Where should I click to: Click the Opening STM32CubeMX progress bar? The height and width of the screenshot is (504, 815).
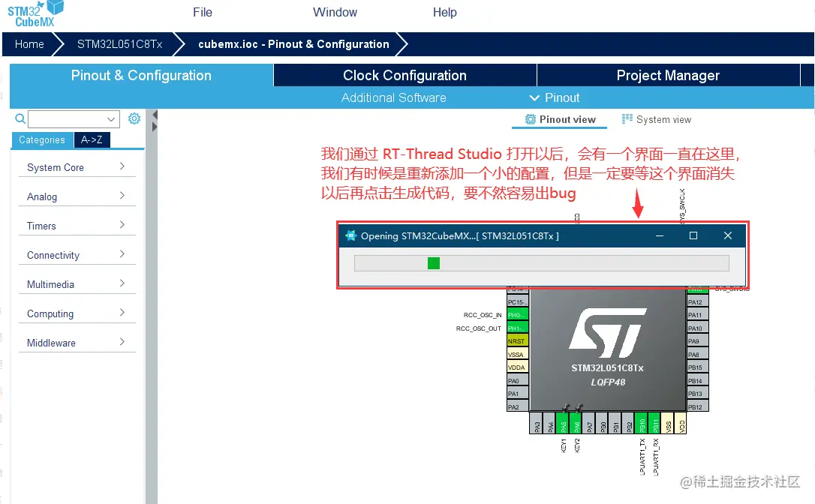click(x=542, y=263)
